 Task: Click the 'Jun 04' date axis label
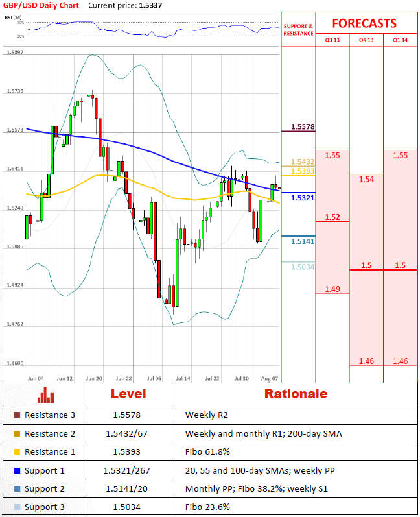pyautogui.click(x=36, y=379)
